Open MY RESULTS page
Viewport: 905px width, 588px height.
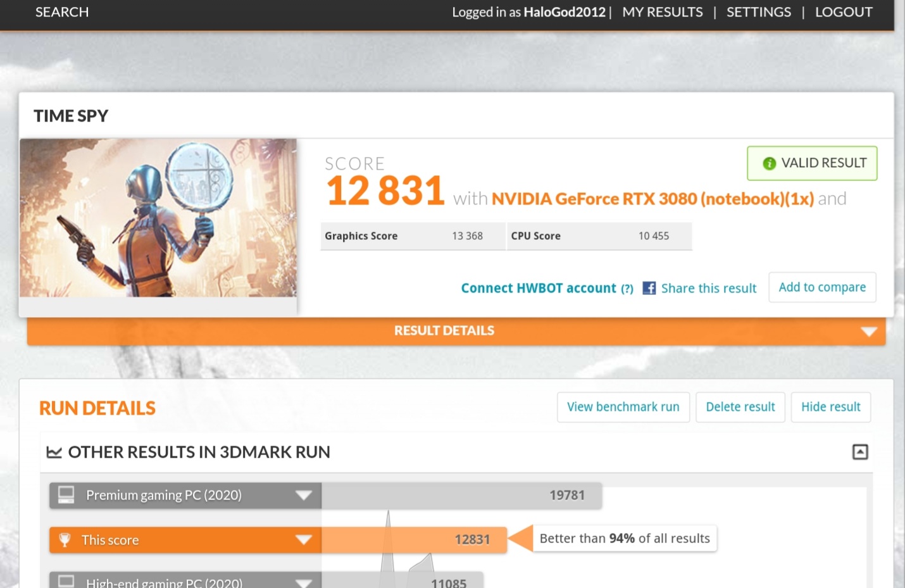[x=662, y=12]
